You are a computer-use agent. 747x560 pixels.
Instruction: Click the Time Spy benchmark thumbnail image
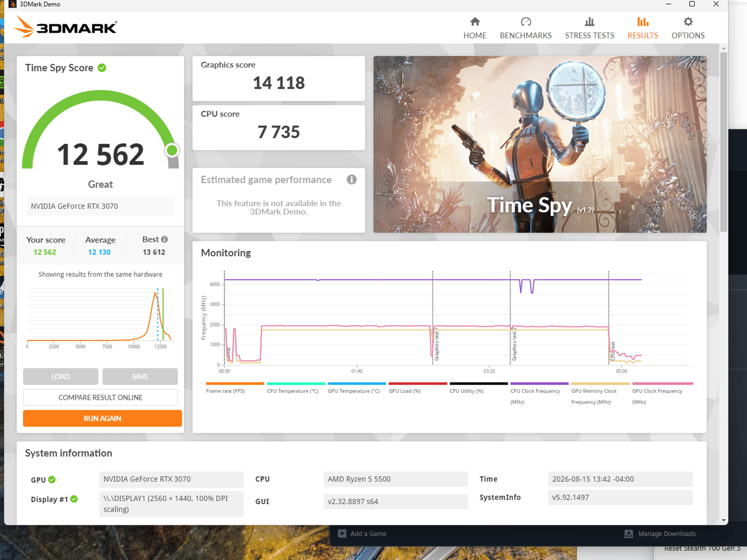(540, 144)
